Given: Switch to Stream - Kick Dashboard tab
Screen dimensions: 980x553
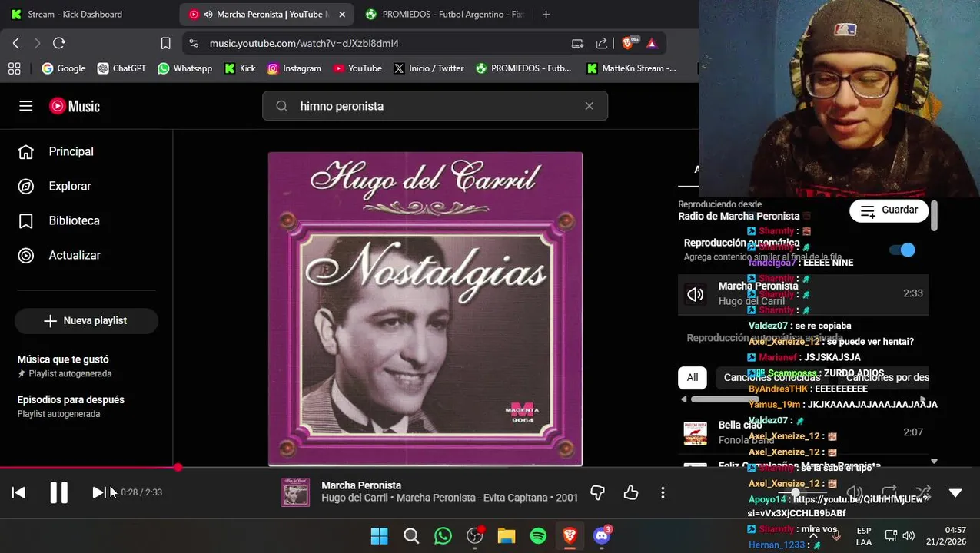Looking at the screenshot, I should 76,15.
